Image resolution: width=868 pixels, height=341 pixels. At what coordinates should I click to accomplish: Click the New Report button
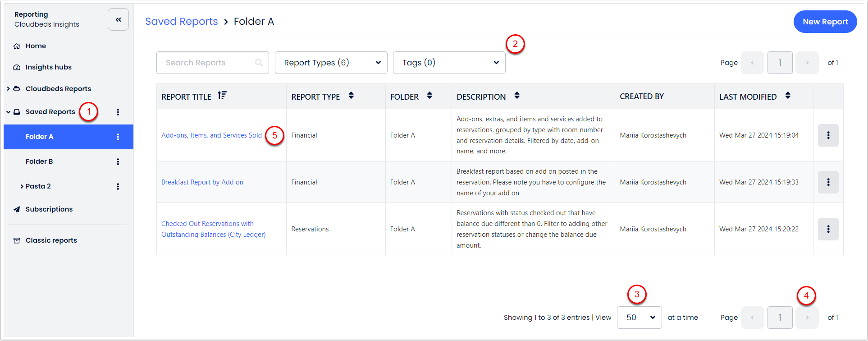point(825,22)
